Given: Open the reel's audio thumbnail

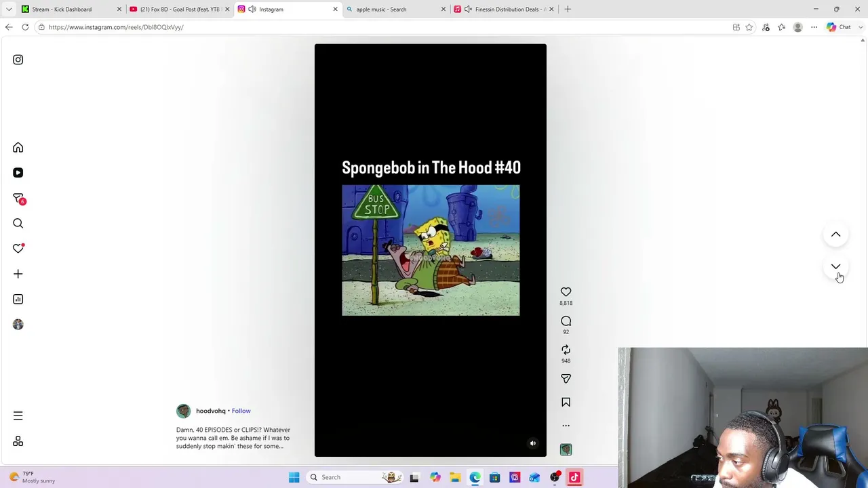Looking at the screenshot, I should tap(566, 449).
